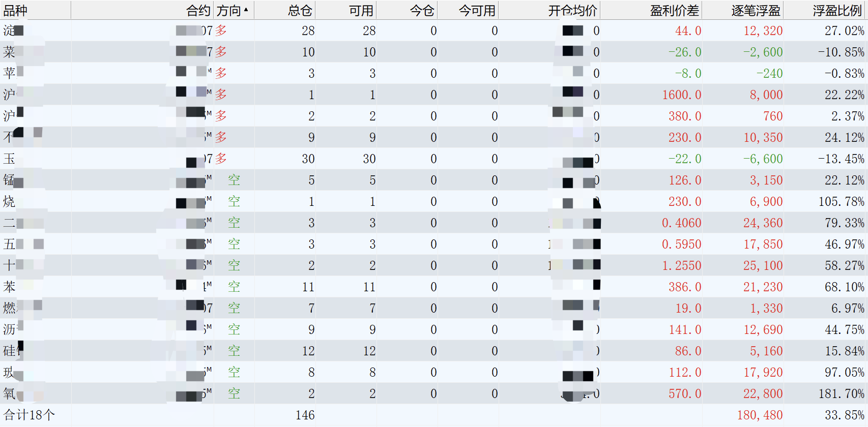Click the sort arrow on 方向 column
The width and height of the screenshot is (868, 427).
click(x=246, y=10)
